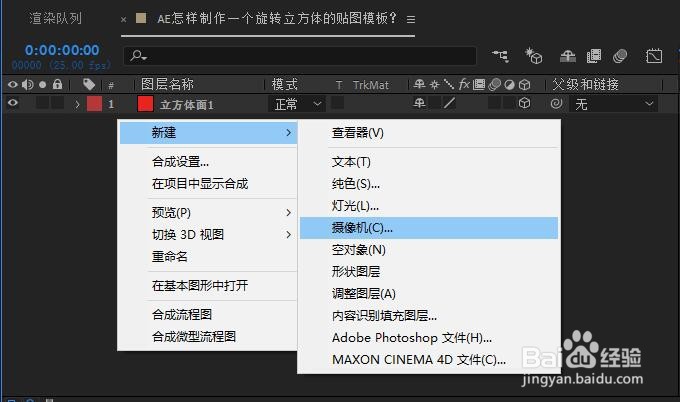
Task: Toggle hide shy layers icon
Action: click(568, 56)
